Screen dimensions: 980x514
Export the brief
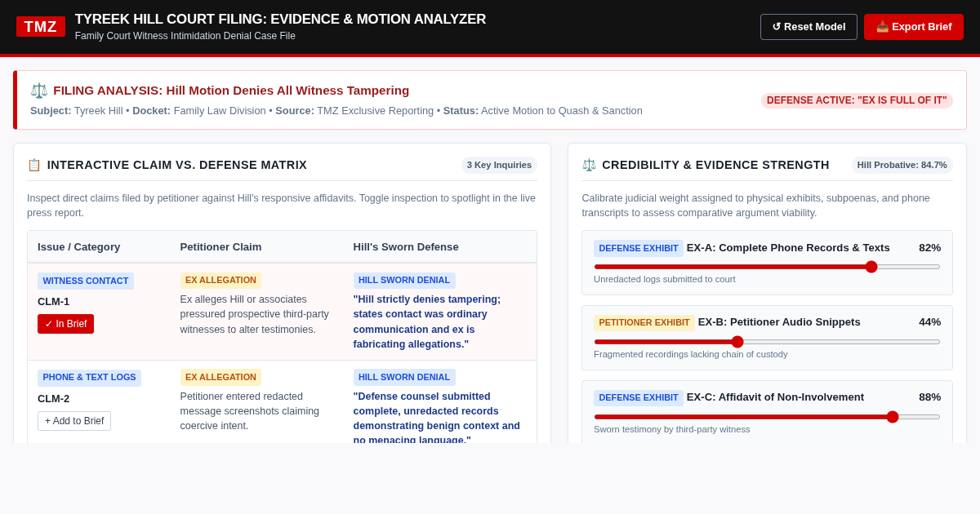pyautogui.click(x=914, y=27)
